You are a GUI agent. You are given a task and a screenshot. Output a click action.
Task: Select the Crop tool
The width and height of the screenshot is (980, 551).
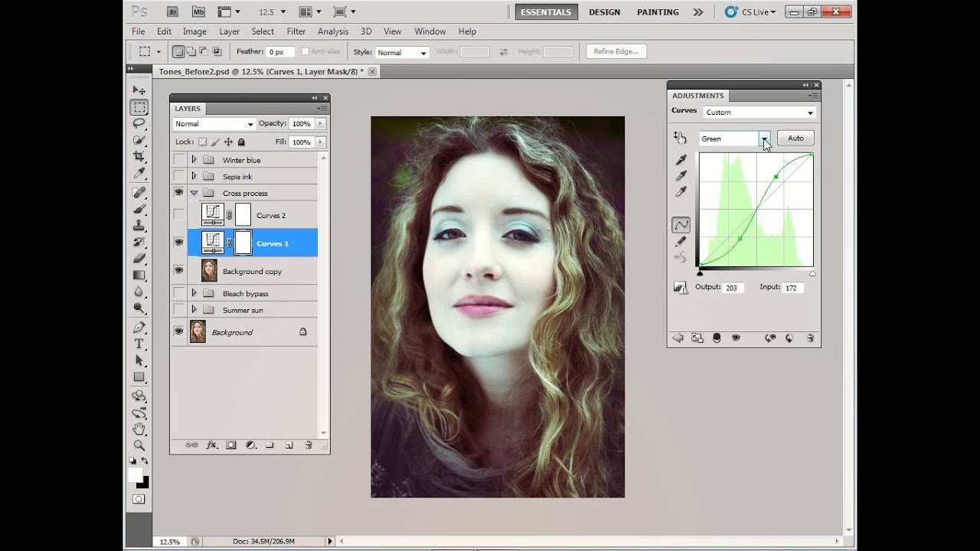coord(139,157)
